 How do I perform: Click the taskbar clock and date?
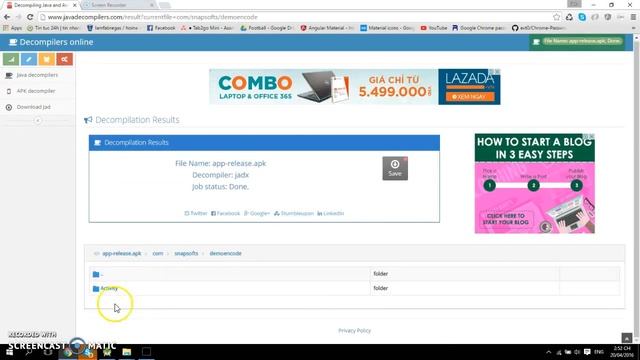coord(622,351)
